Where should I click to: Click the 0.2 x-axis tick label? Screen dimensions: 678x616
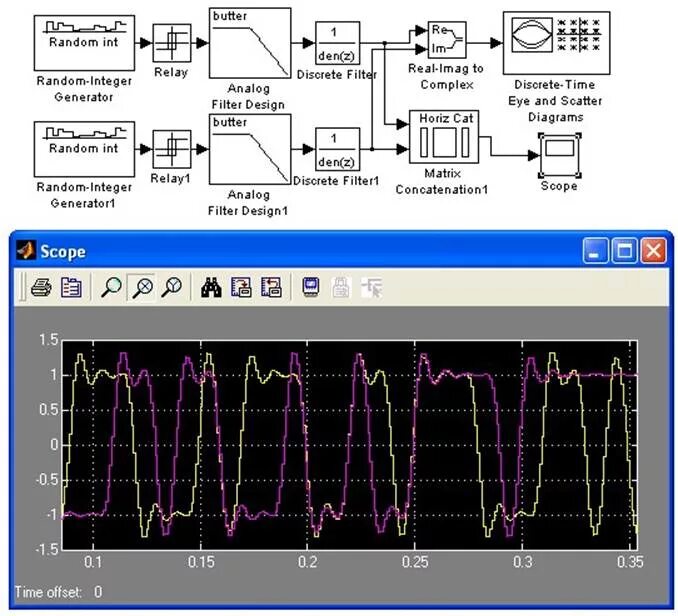[x=307, y=562]
